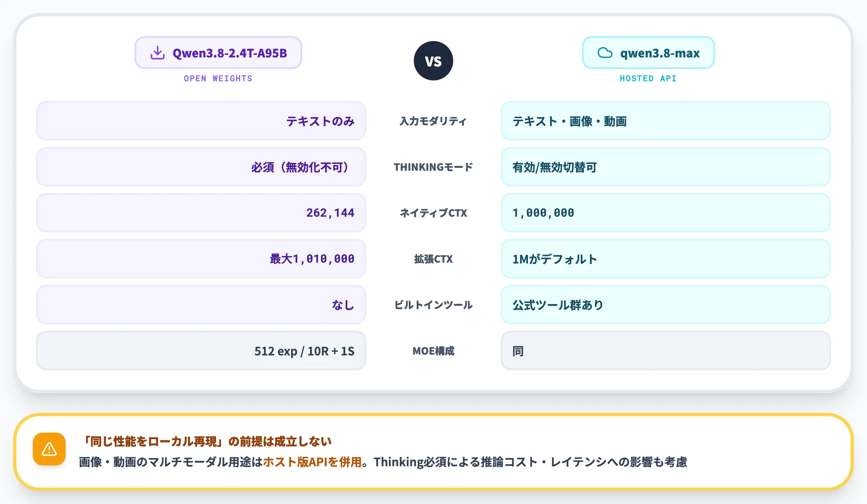Click the ビルトインツール row label
Screen dimensions: 867x504
[x=433, y=305]
